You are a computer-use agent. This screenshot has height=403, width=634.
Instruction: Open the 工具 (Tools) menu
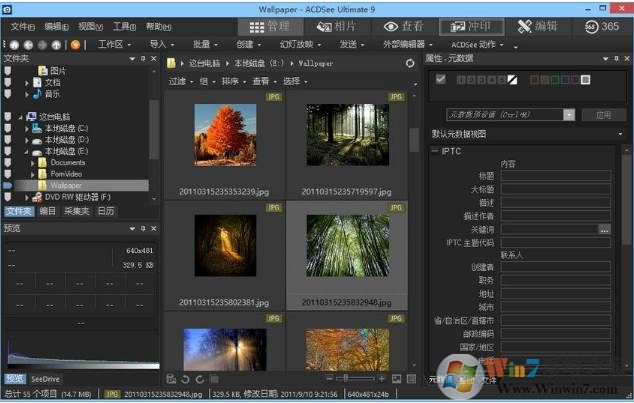[125, 26]
